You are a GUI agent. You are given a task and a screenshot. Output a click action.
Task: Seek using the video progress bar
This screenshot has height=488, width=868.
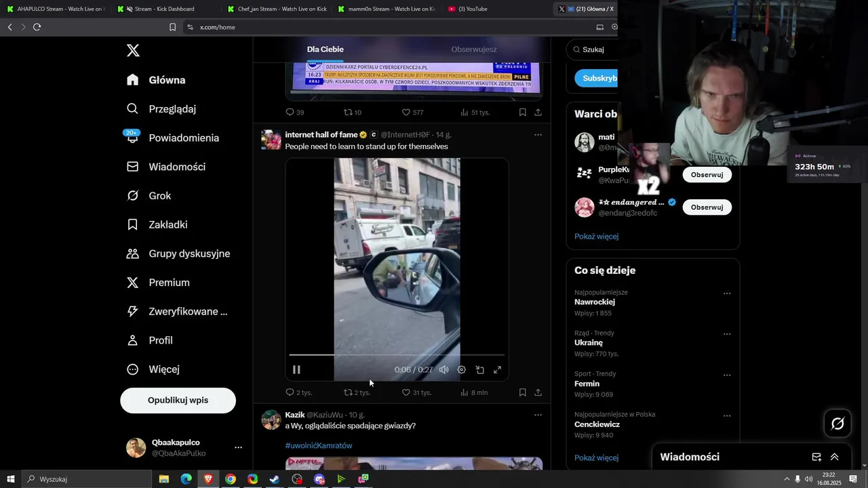point(397,354)
